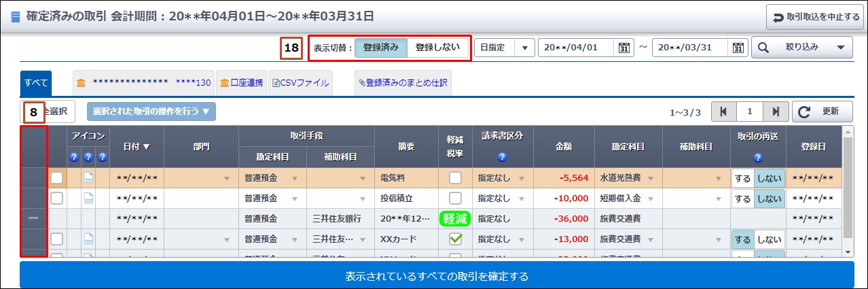Tick the selection checkbox of the XXカード row
Image resolution: width=868 pixels, height=289 pixels.
57,239
